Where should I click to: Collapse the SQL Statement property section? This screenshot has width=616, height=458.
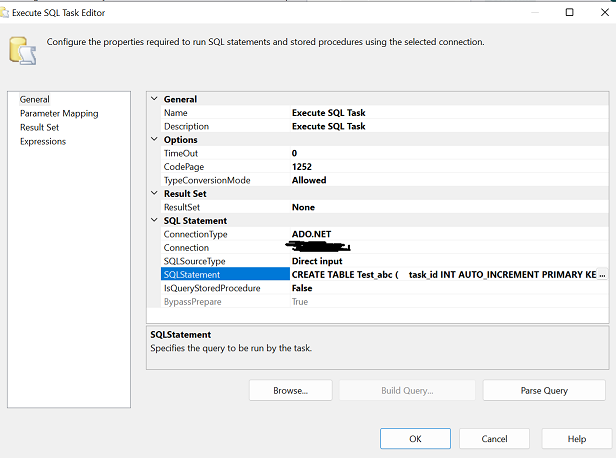click(x=153, y=220)
